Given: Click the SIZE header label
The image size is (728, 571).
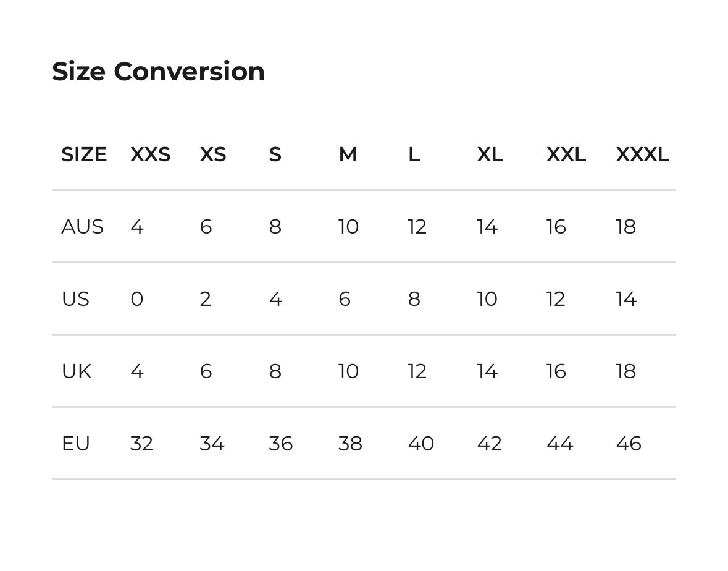Looking at the screenshot, I should pos(84,154).
